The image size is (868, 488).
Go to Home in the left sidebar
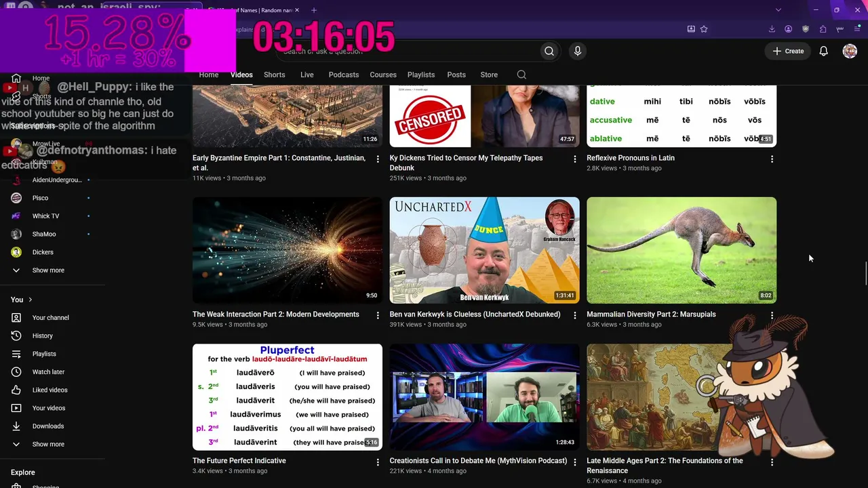pyautogui.click(x=41, y=78)
